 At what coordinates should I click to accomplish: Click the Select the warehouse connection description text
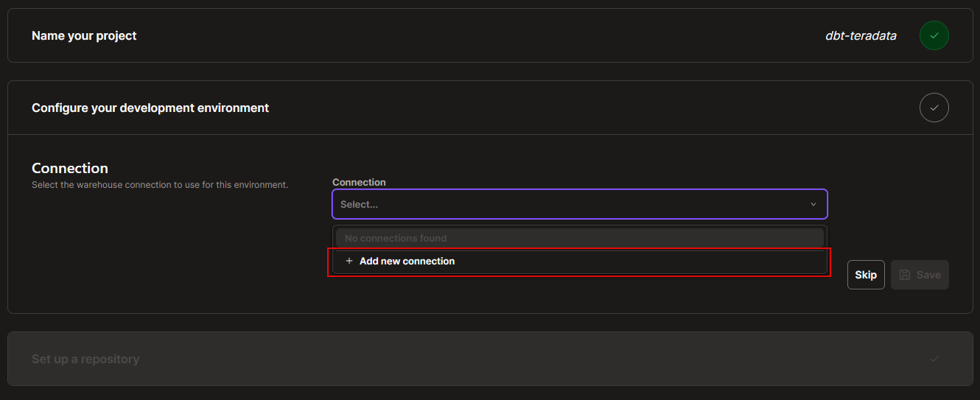tap(160, 185)
